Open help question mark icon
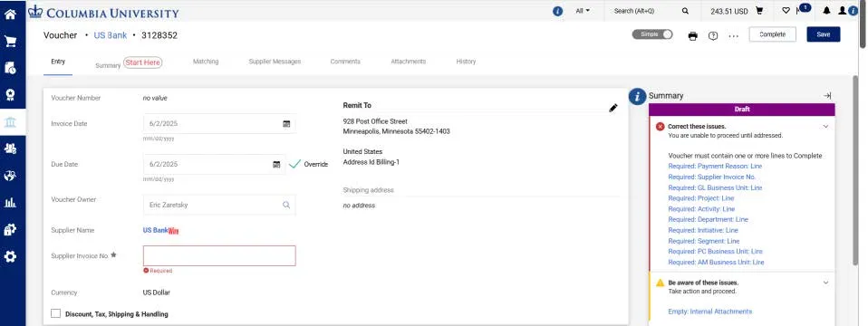This screenshot has width=868, height=326. pyautogui.click(x=713, y=36)
